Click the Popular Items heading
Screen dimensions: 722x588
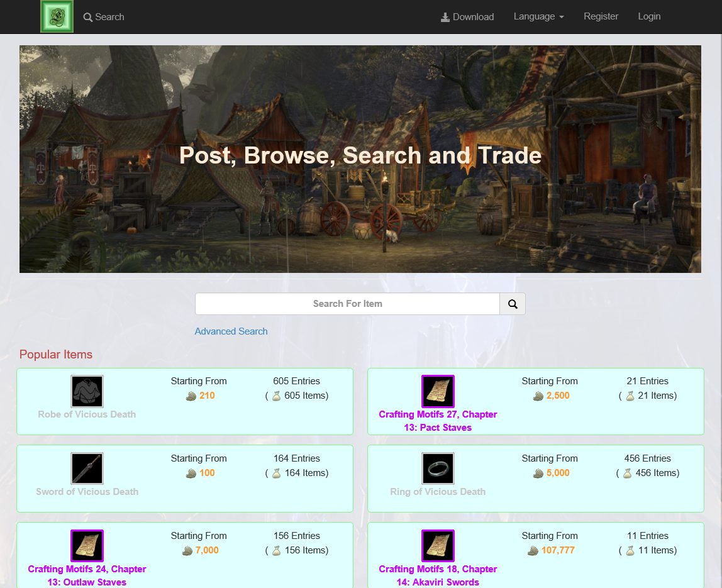pos(56,355)
